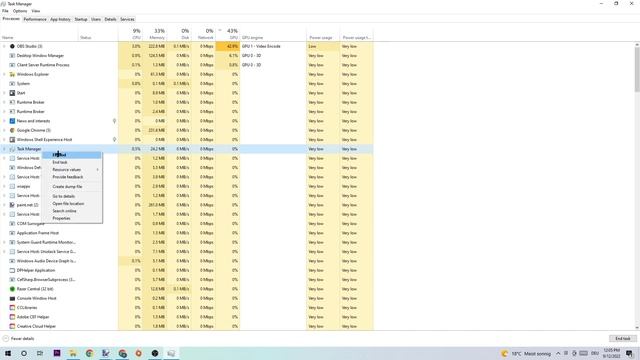Click the Start process icon
The image size is (640, 360).
12,93
